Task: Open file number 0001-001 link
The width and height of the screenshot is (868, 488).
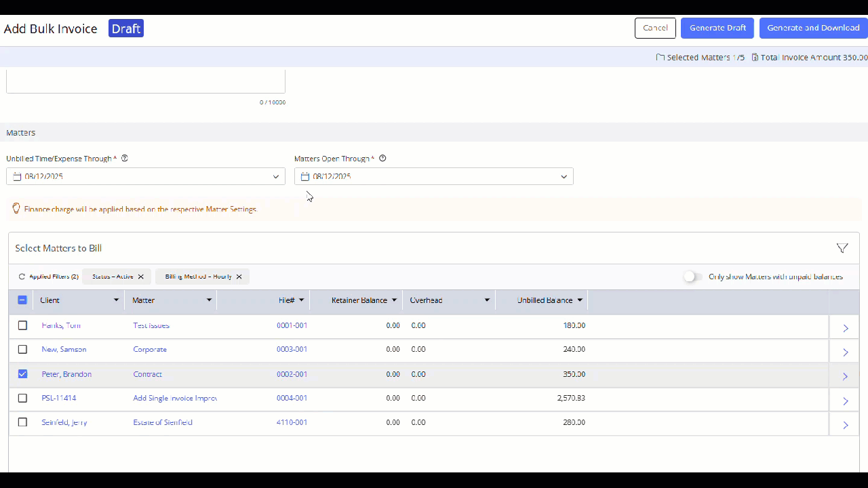Action: pos(292,325)
